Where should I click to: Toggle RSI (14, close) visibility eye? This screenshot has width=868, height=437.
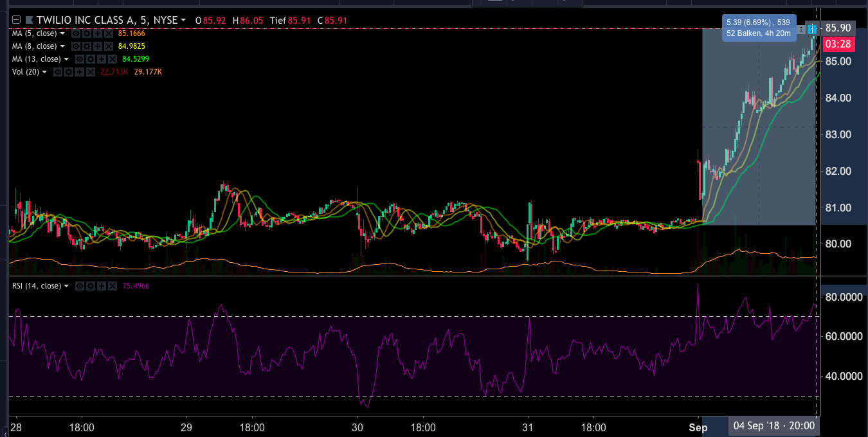coord(80,286)
